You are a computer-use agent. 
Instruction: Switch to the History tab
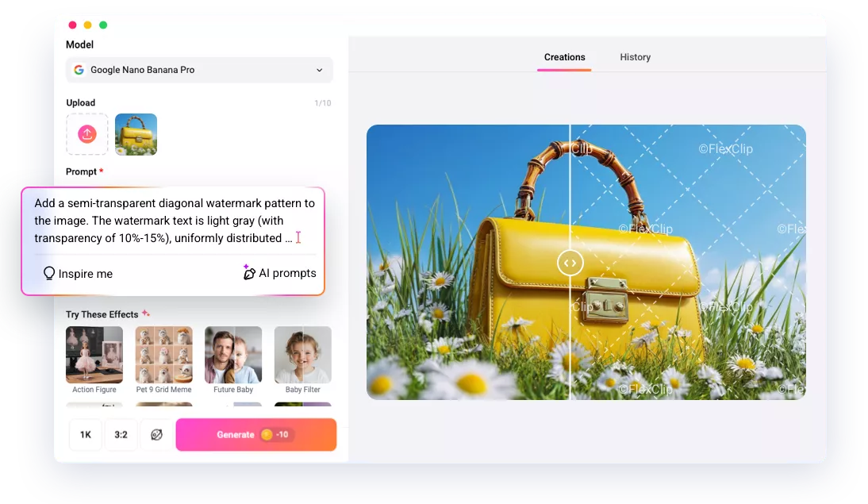click(x=635, y=57)
